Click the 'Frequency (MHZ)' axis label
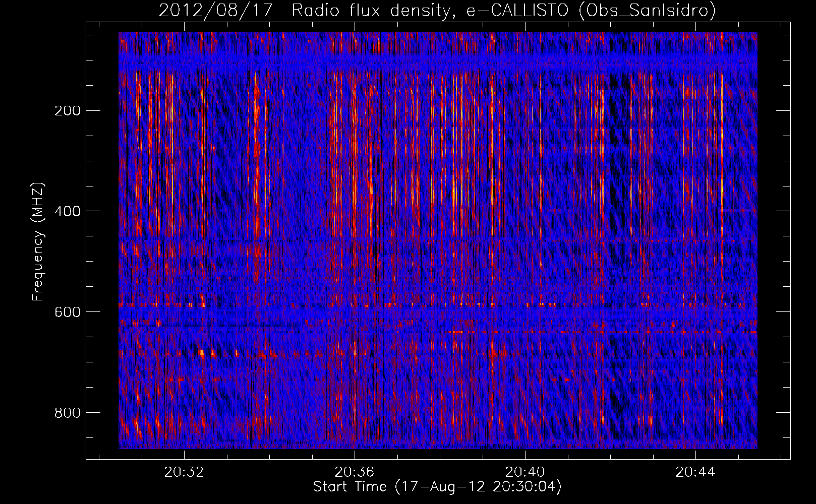The height and width of the screenshot is (504, 816). coord(38,241)
